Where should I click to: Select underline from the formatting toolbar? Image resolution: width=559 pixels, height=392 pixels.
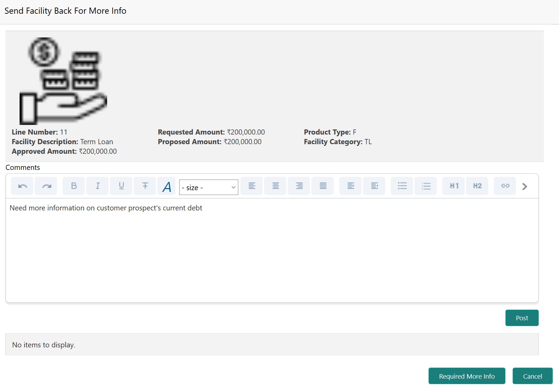coord(121,186)
